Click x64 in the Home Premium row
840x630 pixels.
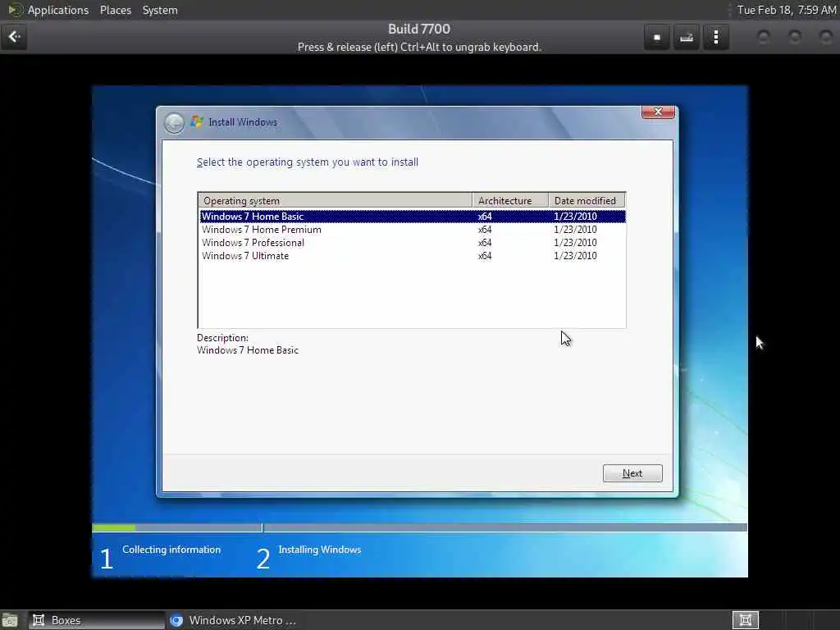point(485,230)
